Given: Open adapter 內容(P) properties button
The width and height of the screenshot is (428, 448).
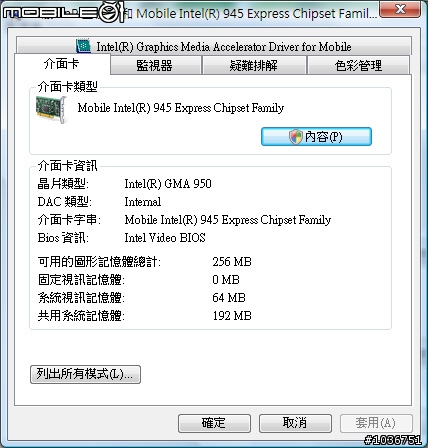Looking at the screenshot, I should tap(316, 137).
